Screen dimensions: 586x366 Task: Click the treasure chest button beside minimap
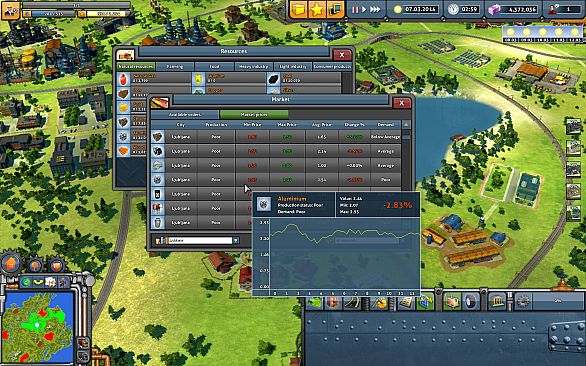[83, 342]
